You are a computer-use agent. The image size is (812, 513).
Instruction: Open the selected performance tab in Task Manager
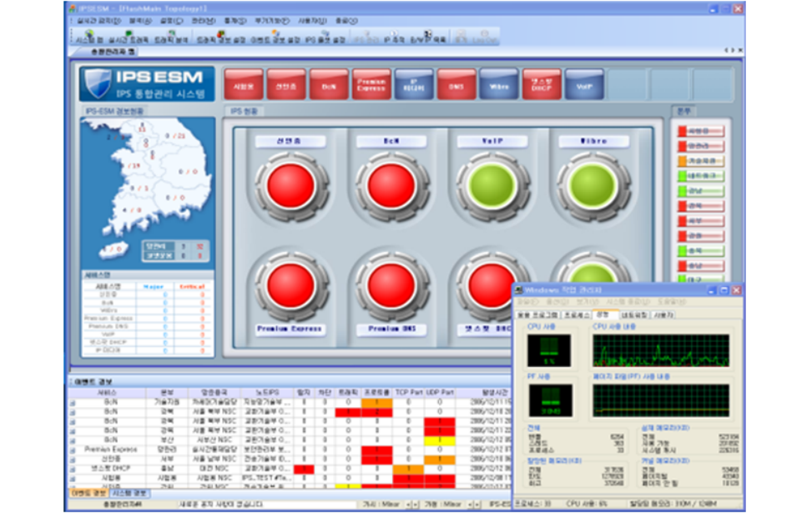(602, 314)
